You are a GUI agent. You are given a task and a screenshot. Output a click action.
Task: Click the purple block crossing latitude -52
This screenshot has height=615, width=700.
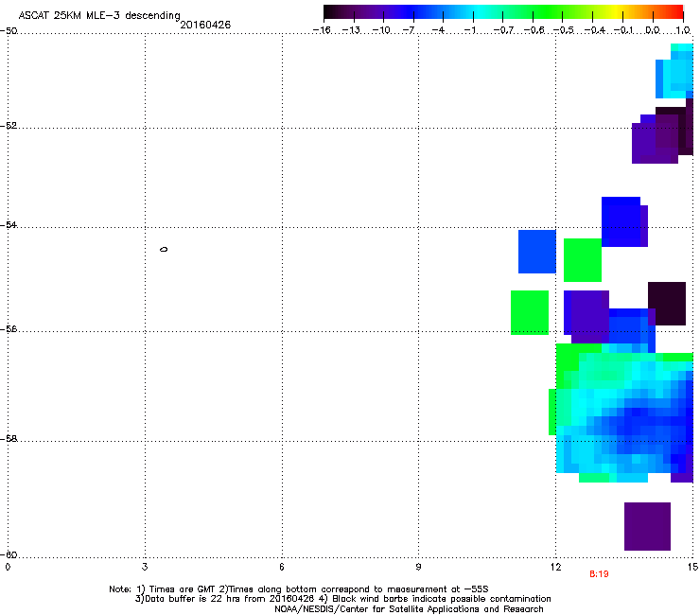[x=655, y=139]
